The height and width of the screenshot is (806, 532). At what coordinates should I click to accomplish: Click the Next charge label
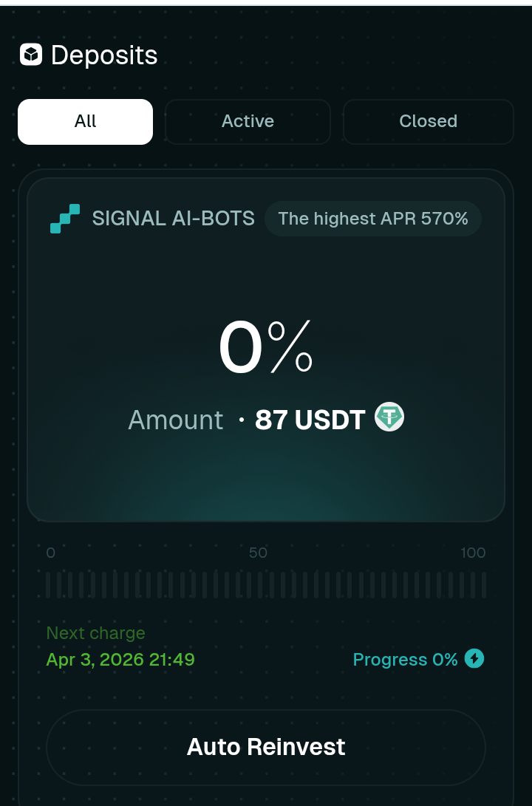coord(95,633)
